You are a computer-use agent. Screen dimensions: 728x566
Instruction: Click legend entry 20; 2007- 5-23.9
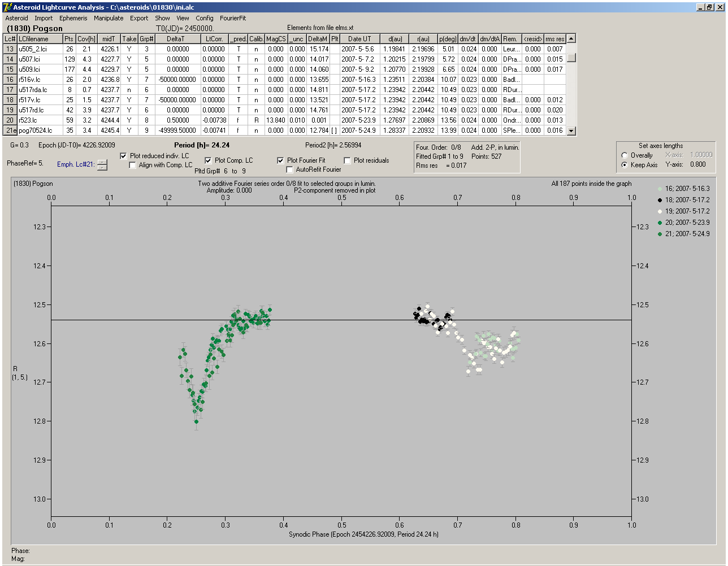(x=683, y=223)
